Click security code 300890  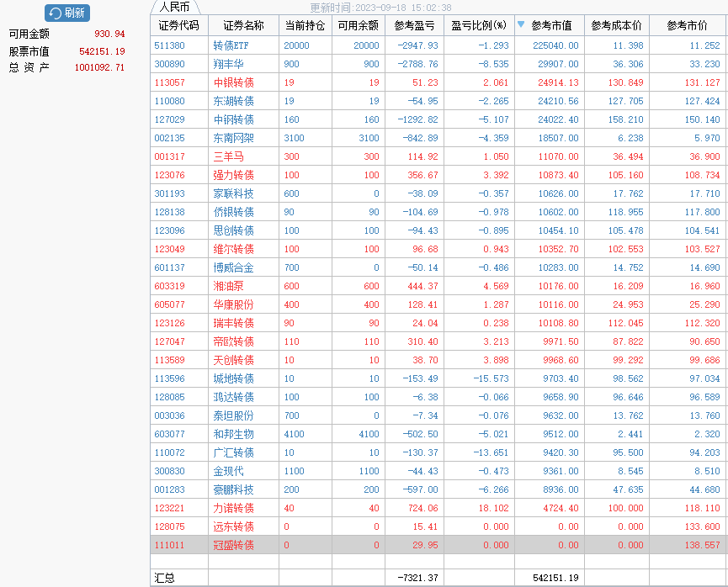169,64
